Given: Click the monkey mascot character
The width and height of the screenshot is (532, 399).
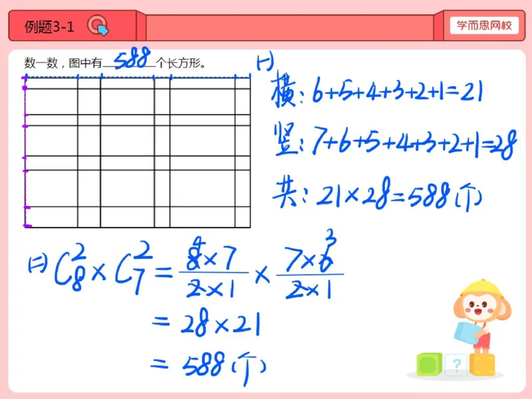Looking at the screenshot, I should coord(481,318).
